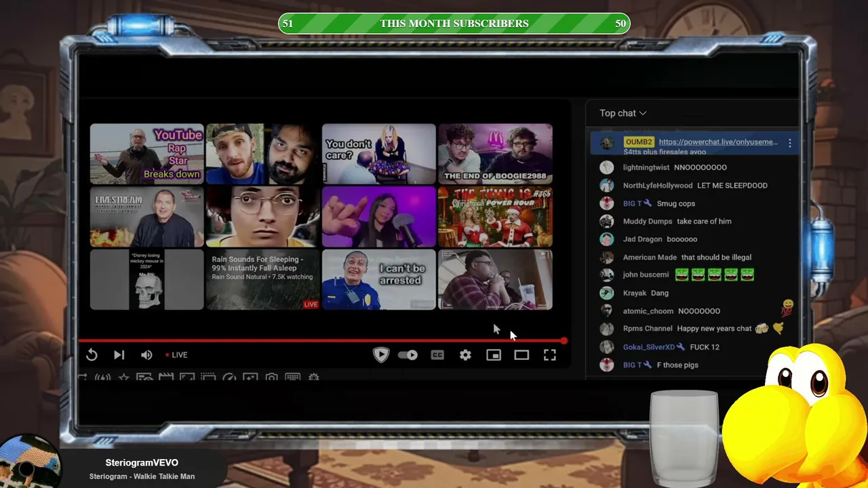This screenshot has width=868, height=488.
Task: Open the cartoon man with glasses thumbnail
Action: click(263, 217)
